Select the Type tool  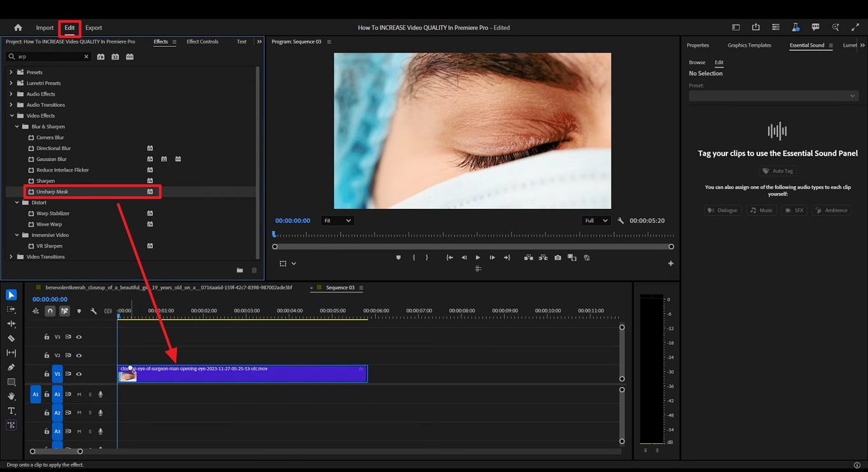11,411
